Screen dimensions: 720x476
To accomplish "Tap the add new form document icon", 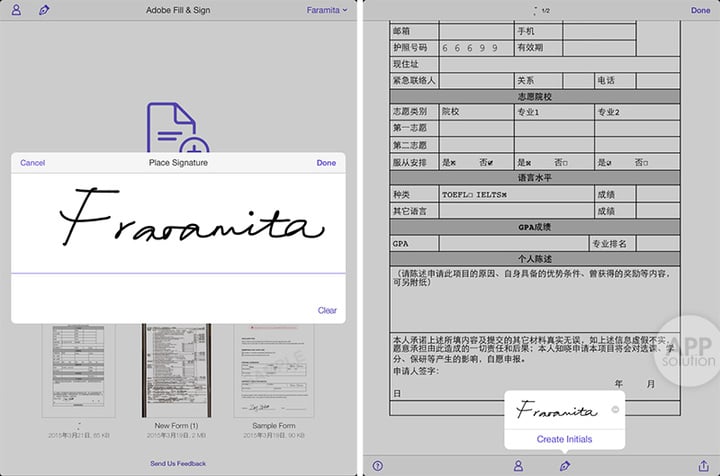I will tap(176, 128).
